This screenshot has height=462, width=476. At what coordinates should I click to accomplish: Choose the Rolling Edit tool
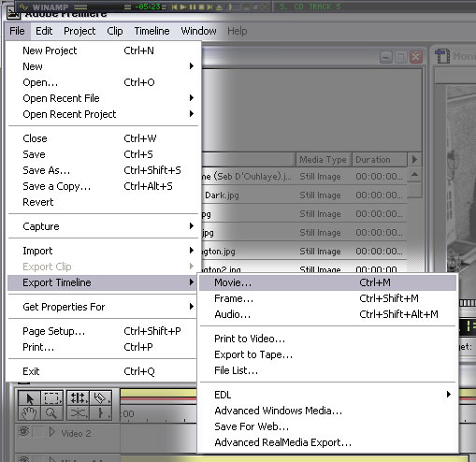click(78, 397)
